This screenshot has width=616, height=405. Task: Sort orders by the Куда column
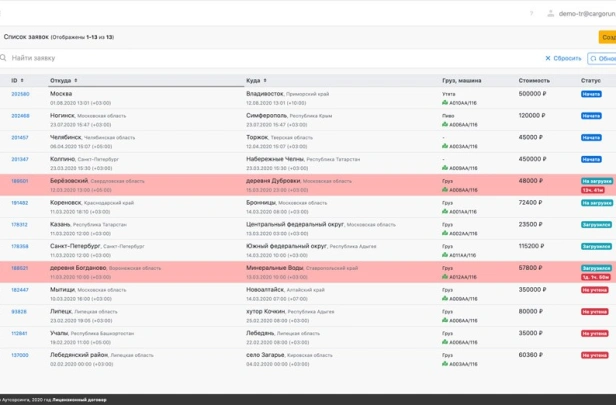[256, 80]
